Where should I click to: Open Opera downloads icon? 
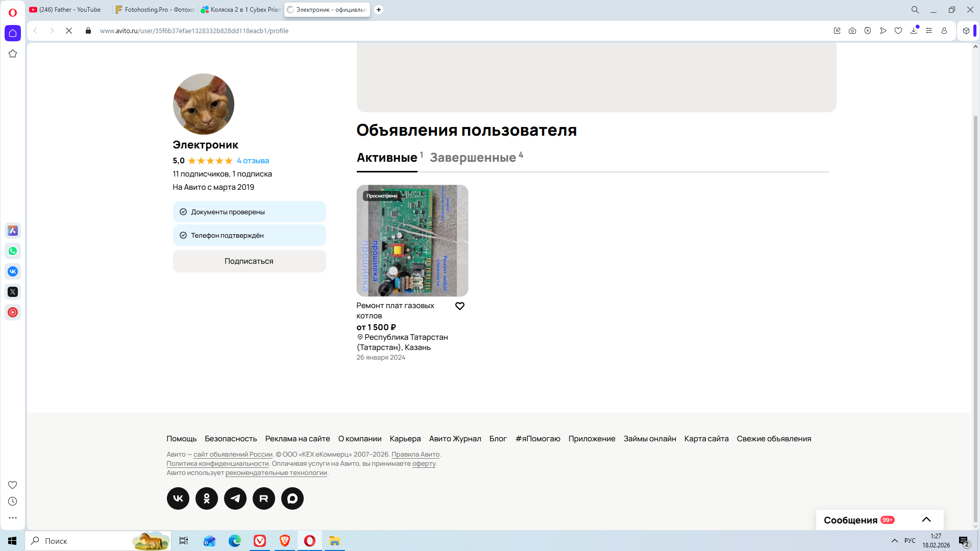[914, 31]
